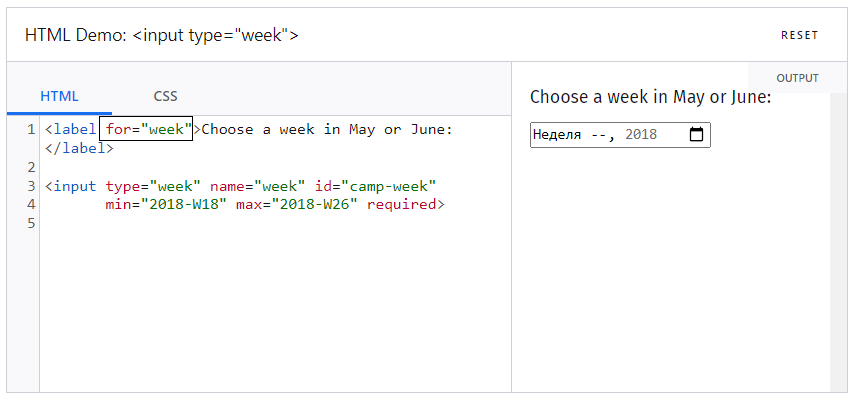Click the OUTPUT label
Screen dimensions: 862x402
coord(797,78)
